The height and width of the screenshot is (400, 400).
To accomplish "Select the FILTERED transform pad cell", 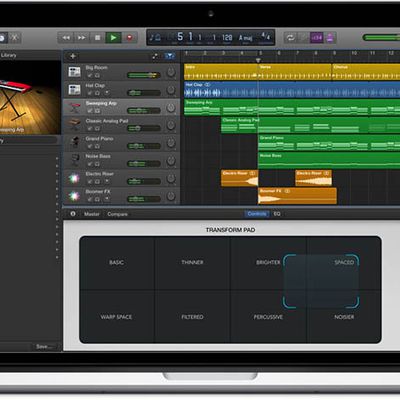I will (192, 317).
